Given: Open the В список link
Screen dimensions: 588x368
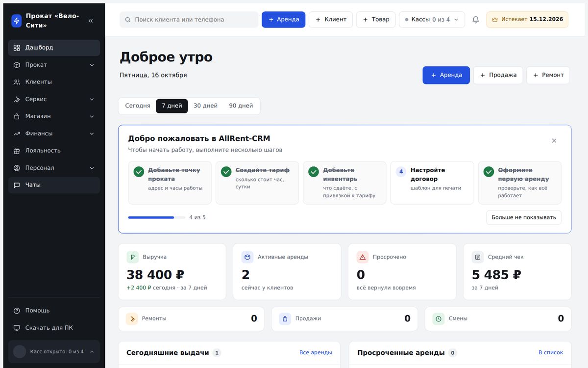Looking at the screenshot, I should tap(551, 353).
